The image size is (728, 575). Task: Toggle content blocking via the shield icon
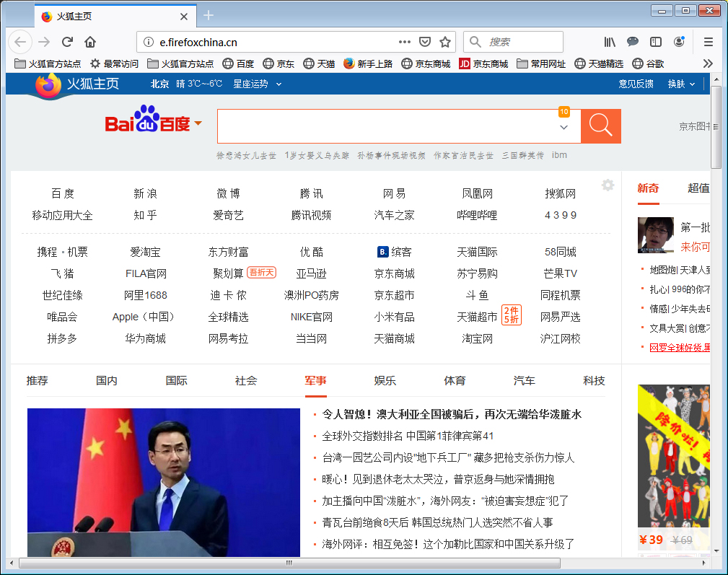(x=426, y=41)
